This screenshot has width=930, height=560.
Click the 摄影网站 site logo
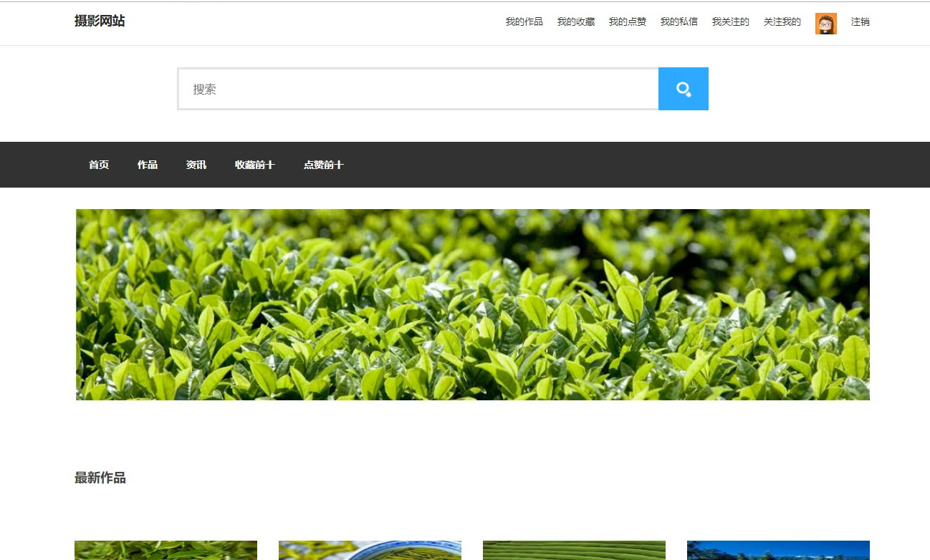pos(100,21)
